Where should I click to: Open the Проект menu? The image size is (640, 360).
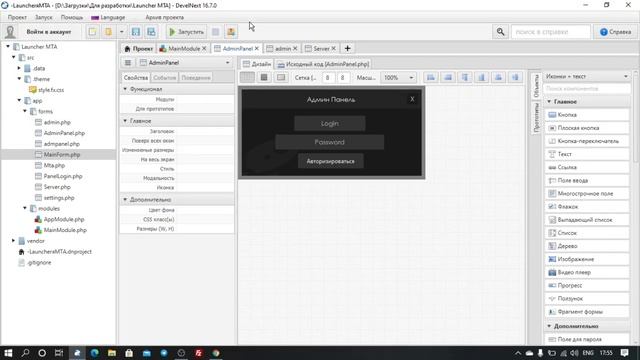[17, 18]
